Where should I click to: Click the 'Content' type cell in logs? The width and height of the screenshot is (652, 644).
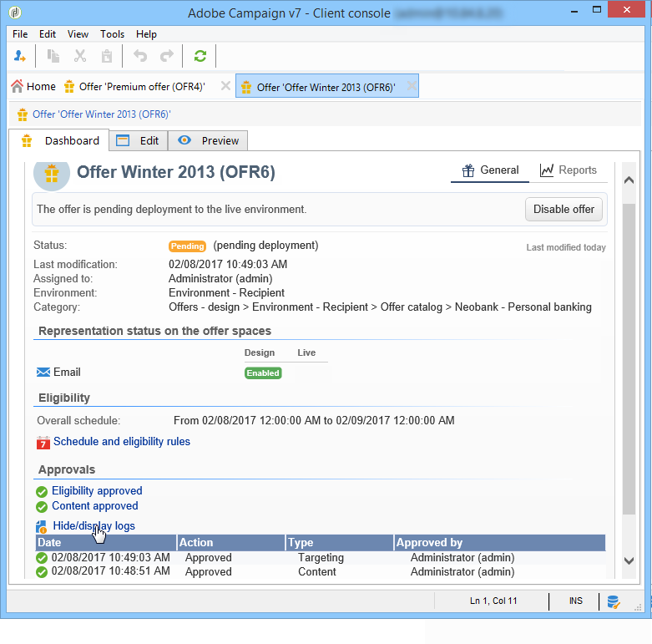tap(317, 572)
